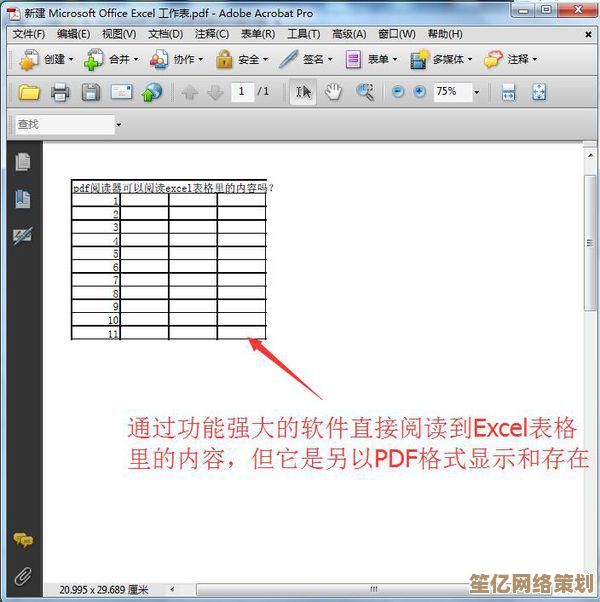This screenshot has height=602, width=600.
Task: Click the zoom in plus button
Action: pos(420,92)
